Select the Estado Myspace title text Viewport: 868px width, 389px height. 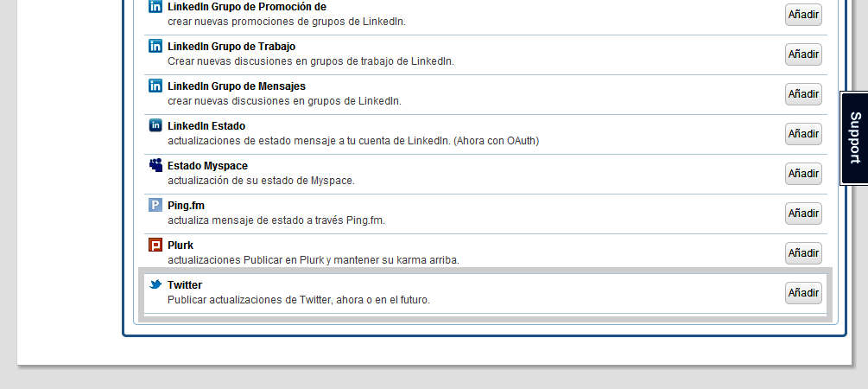click(x=207, y=165)
